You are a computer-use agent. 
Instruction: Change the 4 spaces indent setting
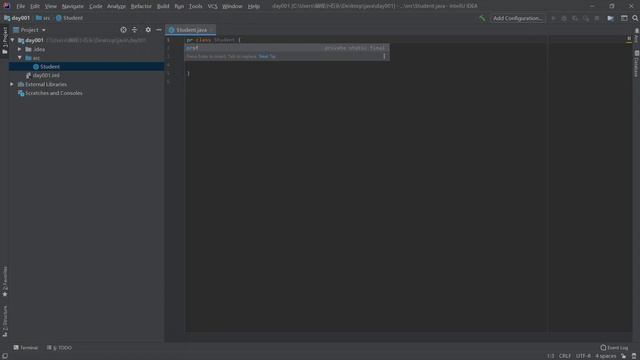click(x=605, y=356)
